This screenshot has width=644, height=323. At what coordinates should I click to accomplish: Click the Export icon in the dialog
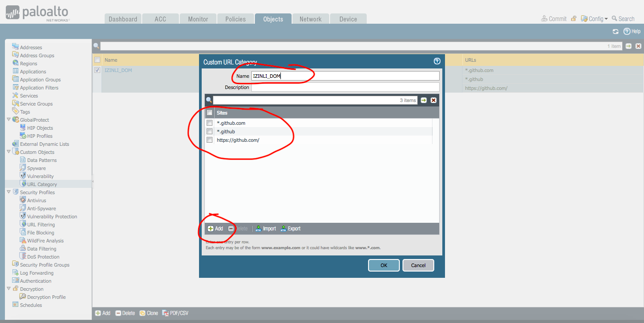coord(284,229)
